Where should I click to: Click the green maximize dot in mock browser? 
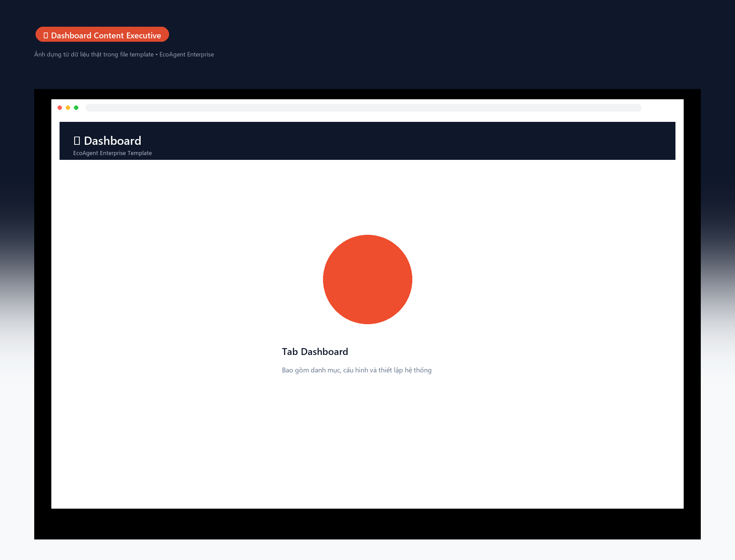pos(76,108)
